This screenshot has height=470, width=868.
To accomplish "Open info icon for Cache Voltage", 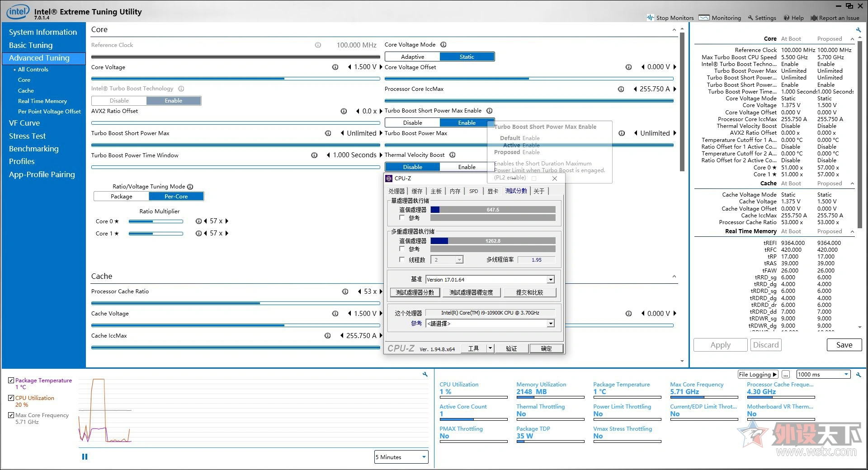I will coord(335,314).
